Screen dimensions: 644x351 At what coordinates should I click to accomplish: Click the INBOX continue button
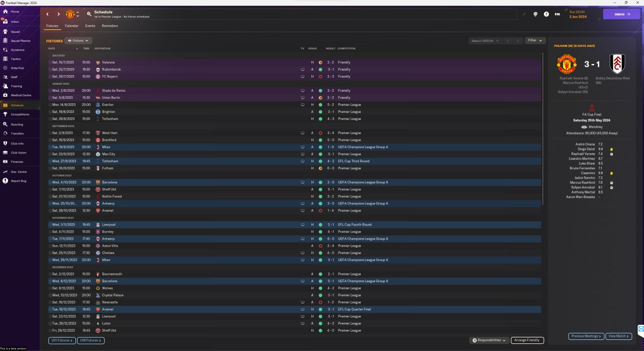[x=622, y=14]
